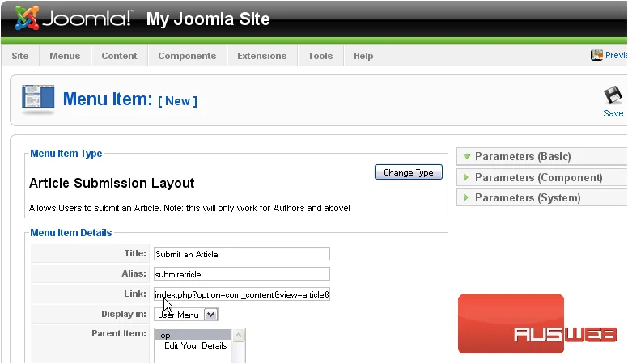Open the Menus menu
This screenshot has width=628, height=364.
[65, 56]
